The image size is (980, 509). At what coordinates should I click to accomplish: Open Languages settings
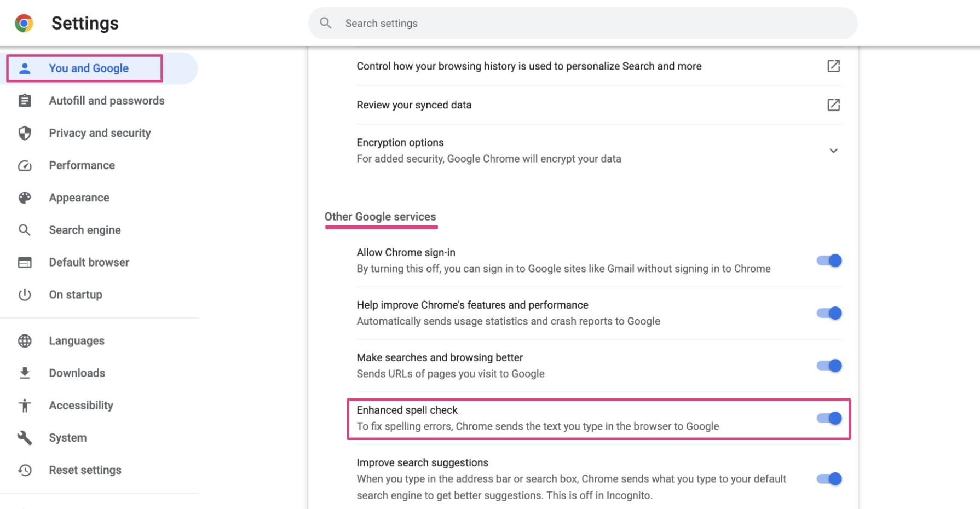pyautogui.click(x=77, y=340)
